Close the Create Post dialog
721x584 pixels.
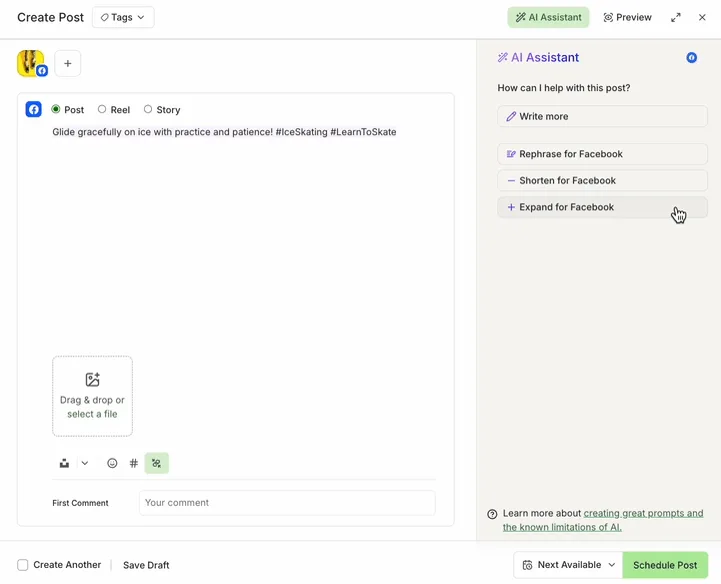coord(702,17)
